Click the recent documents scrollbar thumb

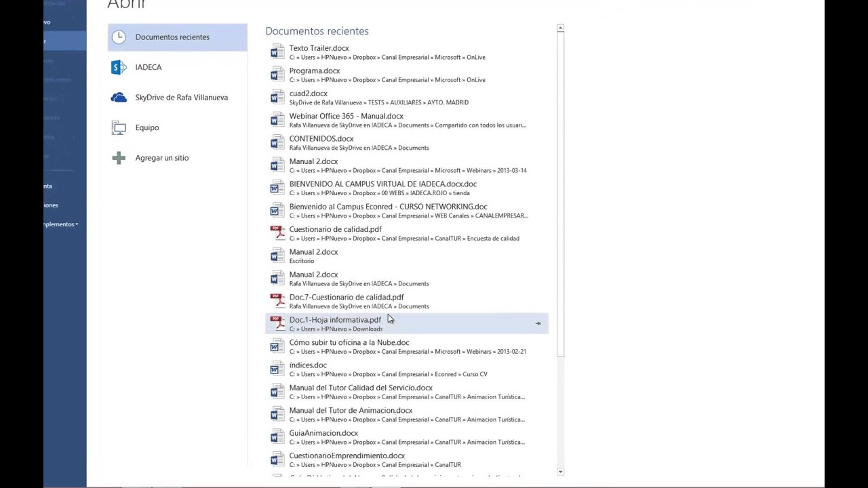click(560, 194)
